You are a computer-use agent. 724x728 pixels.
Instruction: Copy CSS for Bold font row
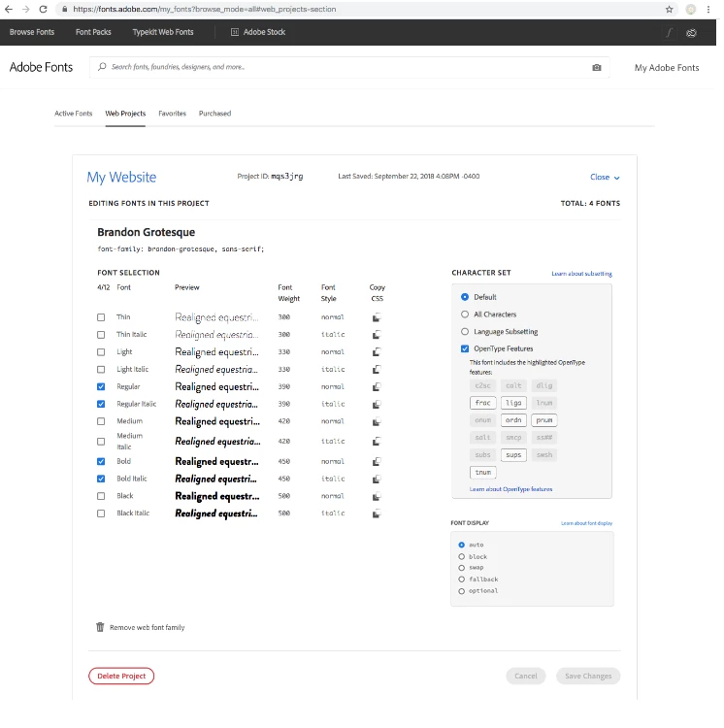click(x=377, y=461)
